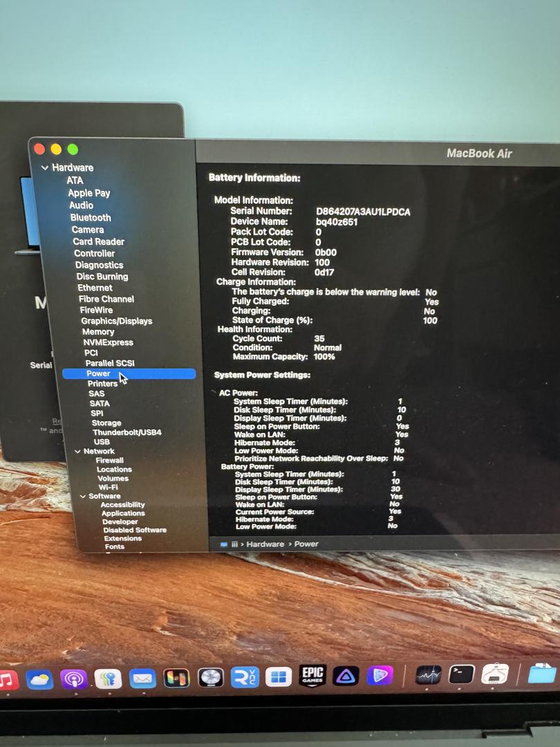This screenshot has width=560, height=747.
Task: Select Fonts under Software
Action: click(115, 547)
